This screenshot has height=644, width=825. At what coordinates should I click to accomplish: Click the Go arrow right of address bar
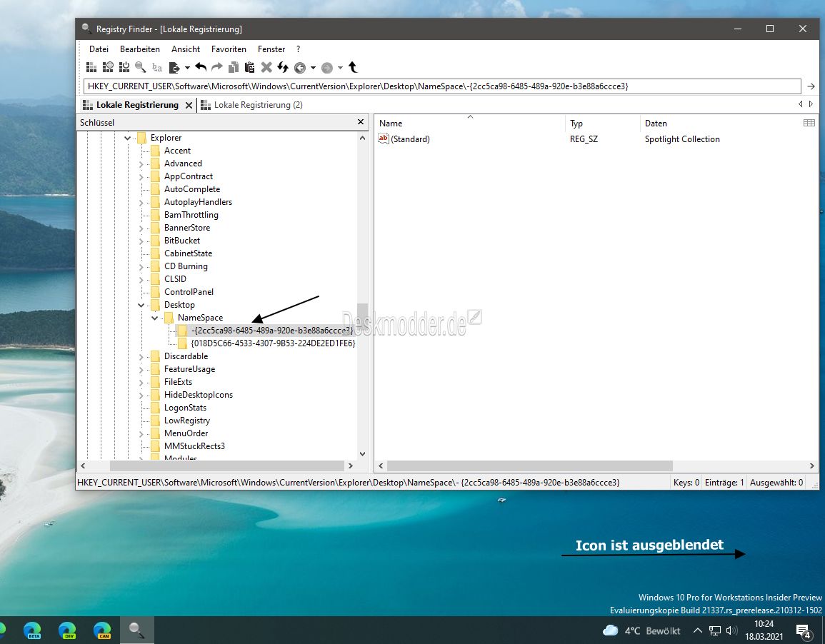tap(811, 86)
